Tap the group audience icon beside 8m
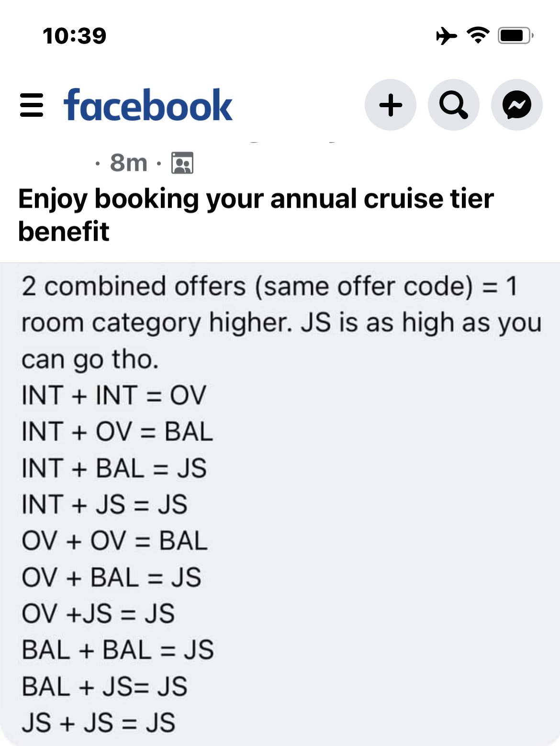The height and width of the screenshot is (746, 560). click(x=182, y=163)
